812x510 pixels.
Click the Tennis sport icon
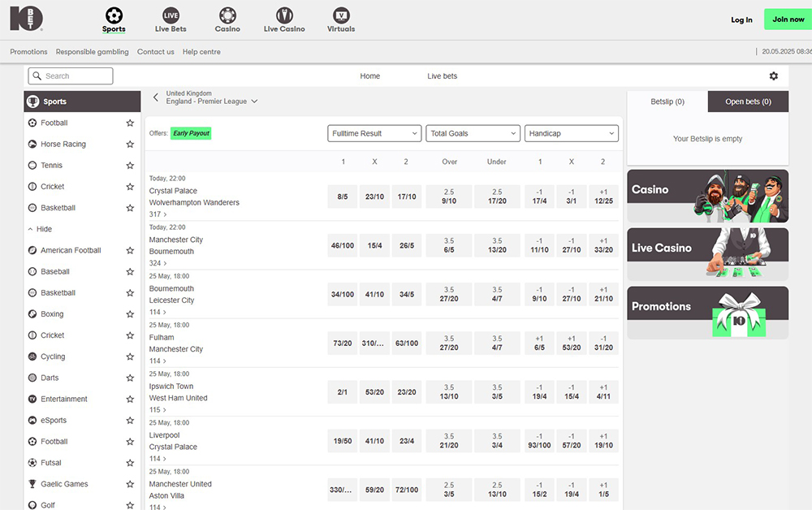(32, 165)
